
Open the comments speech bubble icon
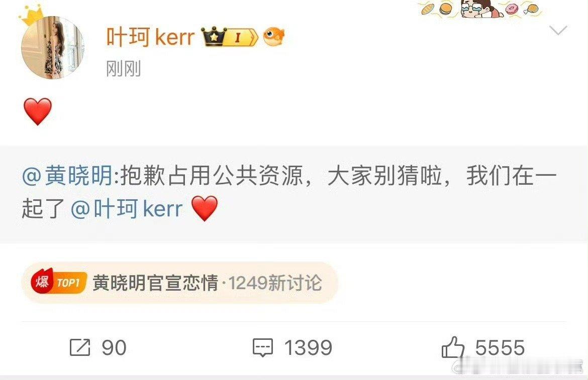pos(262,347)
